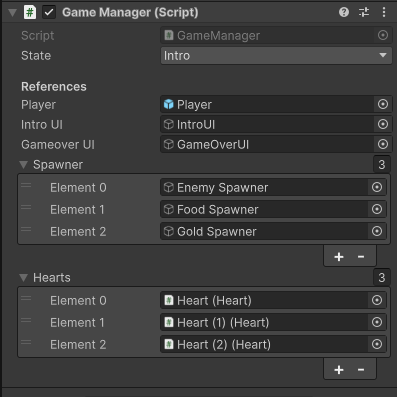397x397 pixels.
Task: Click drag handle of Heart (2) element
Action: [x=26, y=342]
